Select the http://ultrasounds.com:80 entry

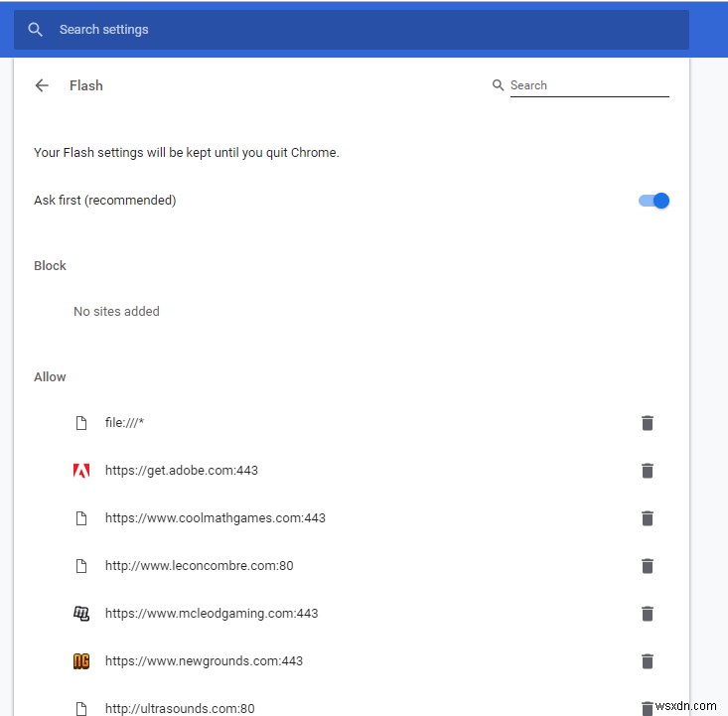(x=180, y=709)
